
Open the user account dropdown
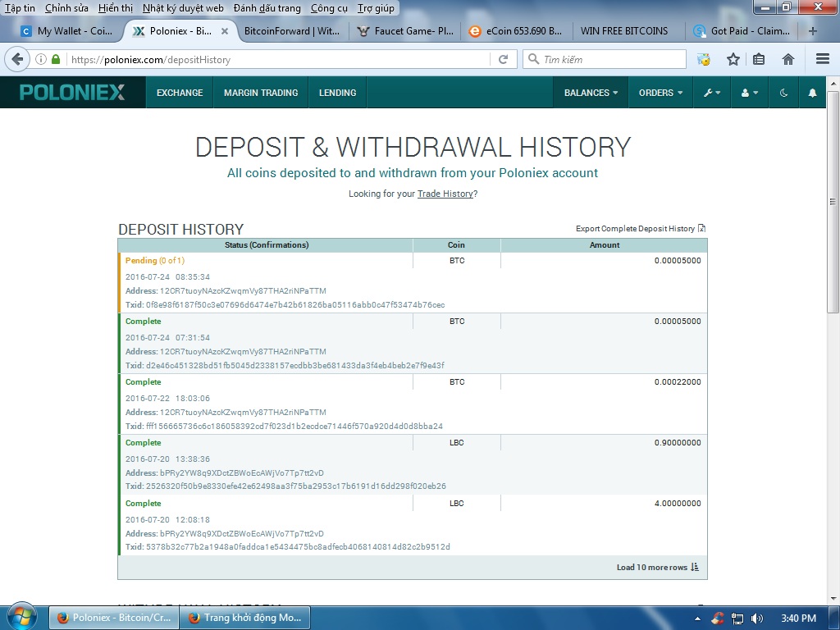pyautogui.click(x=750, y=93)
